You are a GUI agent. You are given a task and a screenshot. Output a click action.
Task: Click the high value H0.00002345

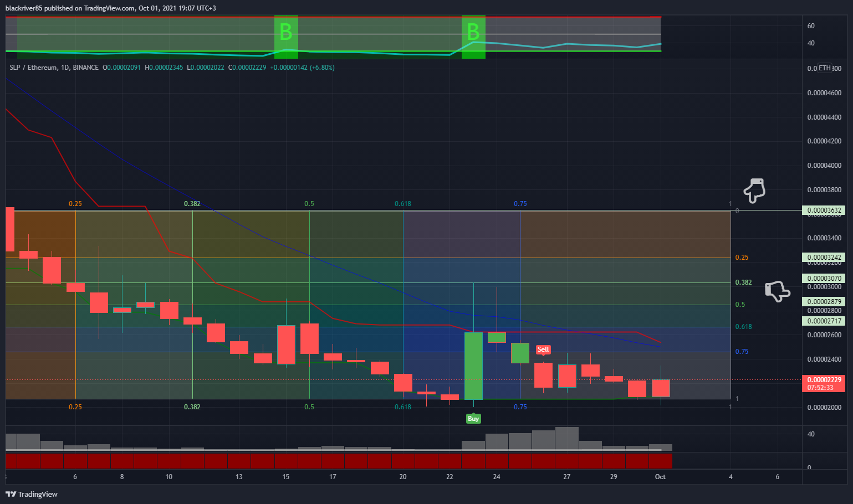(164, 68)
